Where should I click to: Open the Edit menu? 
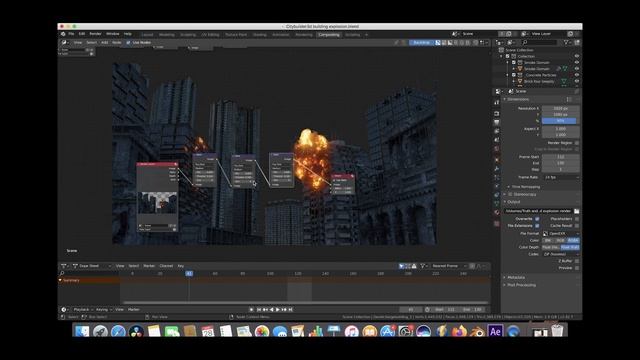[x=82, y=34]
